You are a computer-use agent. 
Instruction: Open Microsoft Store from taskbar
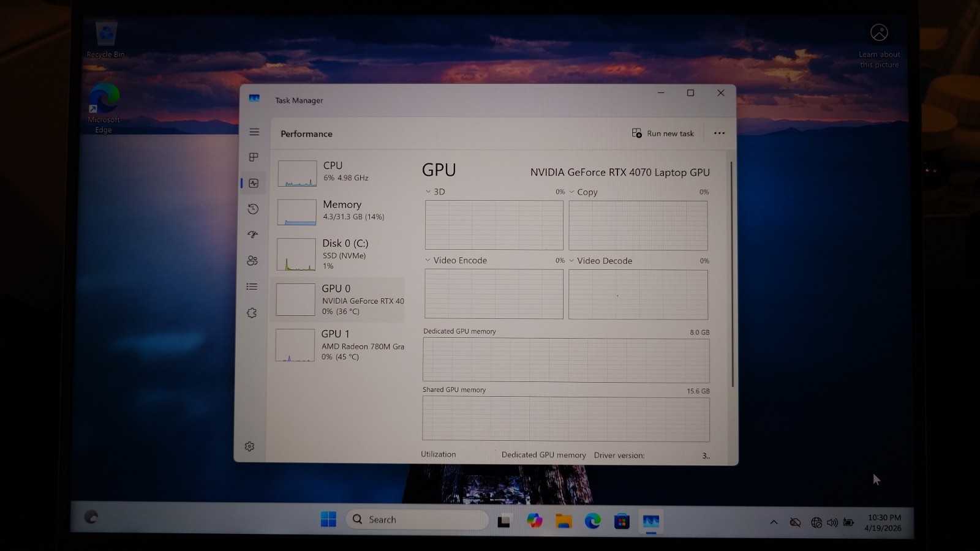pos(622,522)
